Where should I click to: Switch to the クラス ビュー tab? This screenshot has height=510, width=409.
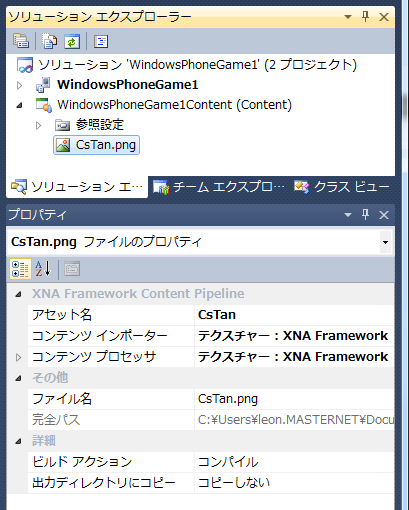click(x=342, y=187)
